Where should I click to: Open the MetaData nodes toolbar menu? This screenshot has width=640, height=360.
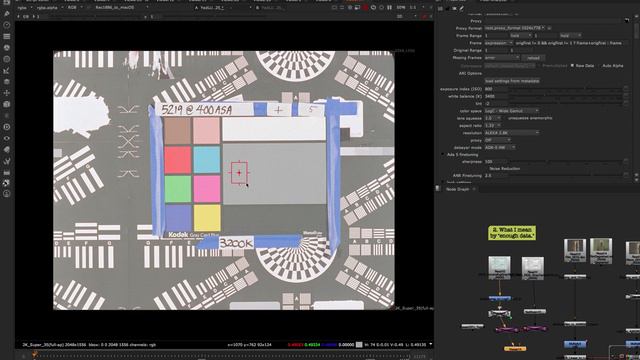[x=7, y=150]
